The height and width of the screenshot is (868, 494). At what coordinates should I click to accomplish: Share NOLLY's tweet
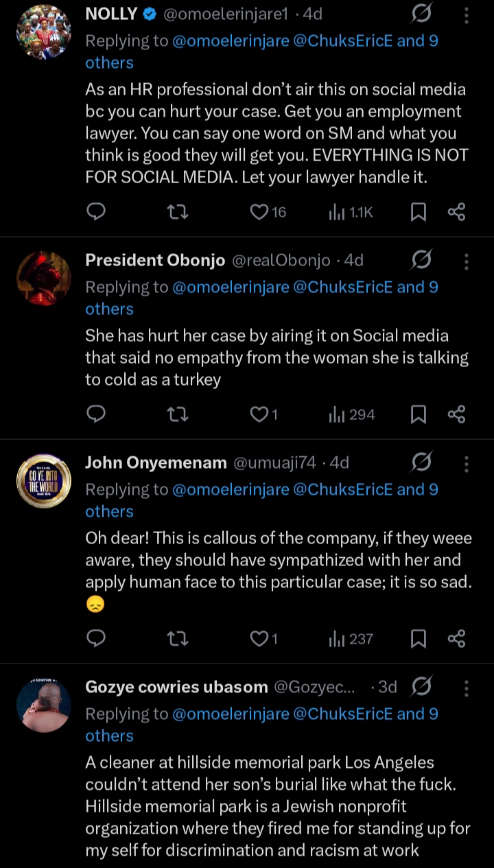coord(456,213)
